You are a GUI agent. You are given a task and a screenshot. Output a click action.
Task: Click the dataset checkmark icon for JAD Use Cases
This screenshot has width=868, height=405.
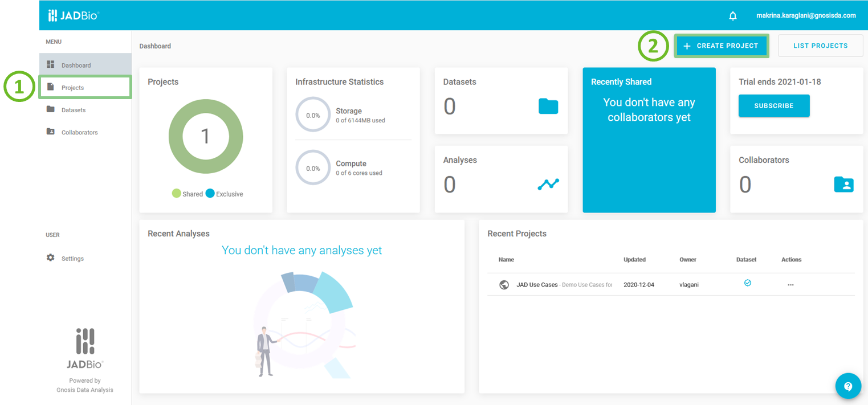(748, 283)
